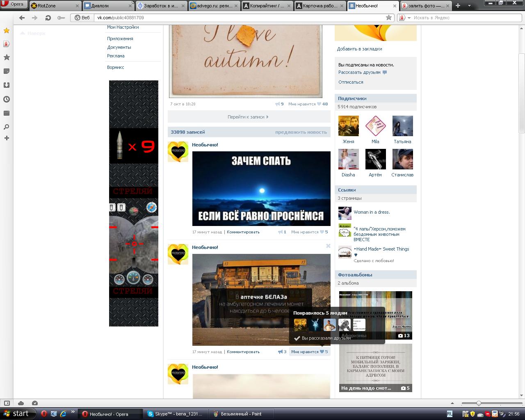
Task: Open БЕЛАЗ truck post image
Action: pos(261,299)
